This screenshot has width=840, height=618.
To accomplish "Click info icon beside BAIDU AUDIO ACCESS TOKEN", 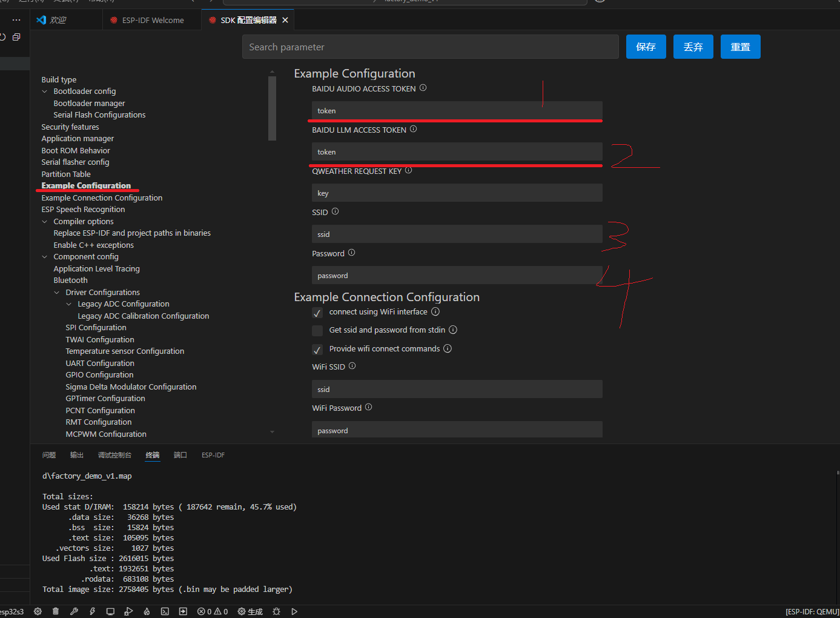I will [423, 88].
